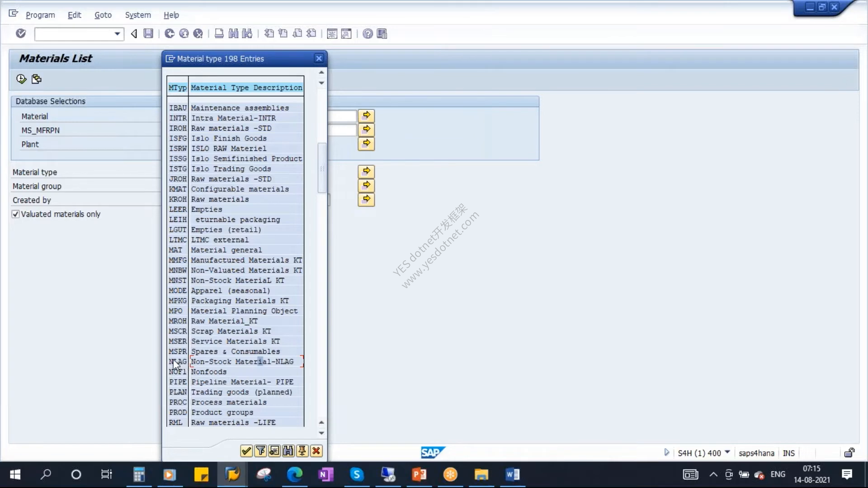Open the Help menu

(171, 15)
